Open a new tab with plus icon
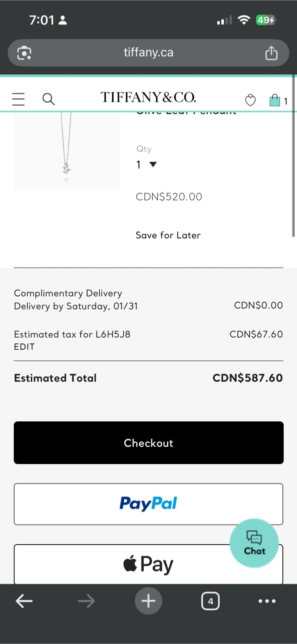 (148, 601)
